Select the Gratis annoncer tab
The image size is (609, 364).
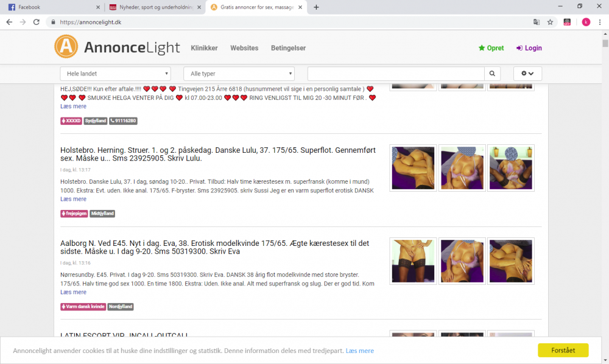coord(256,7)
